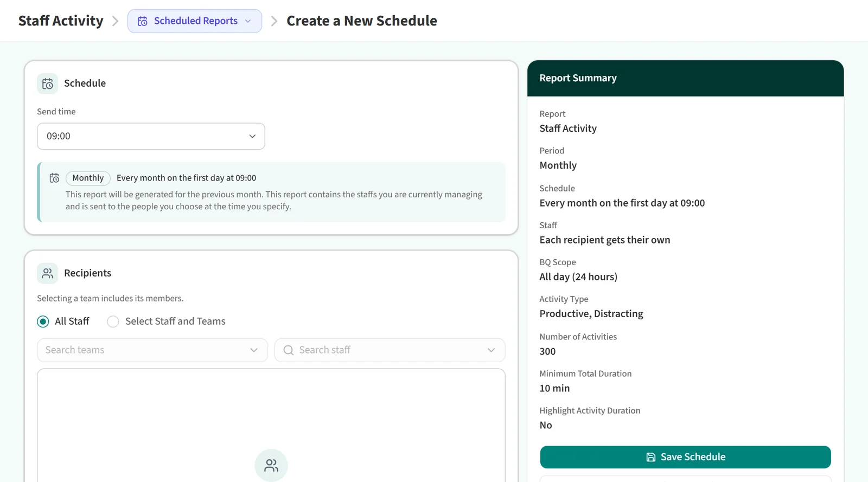
Task: Open the Send time 09:00 dropdown
Action: point(151,136)
